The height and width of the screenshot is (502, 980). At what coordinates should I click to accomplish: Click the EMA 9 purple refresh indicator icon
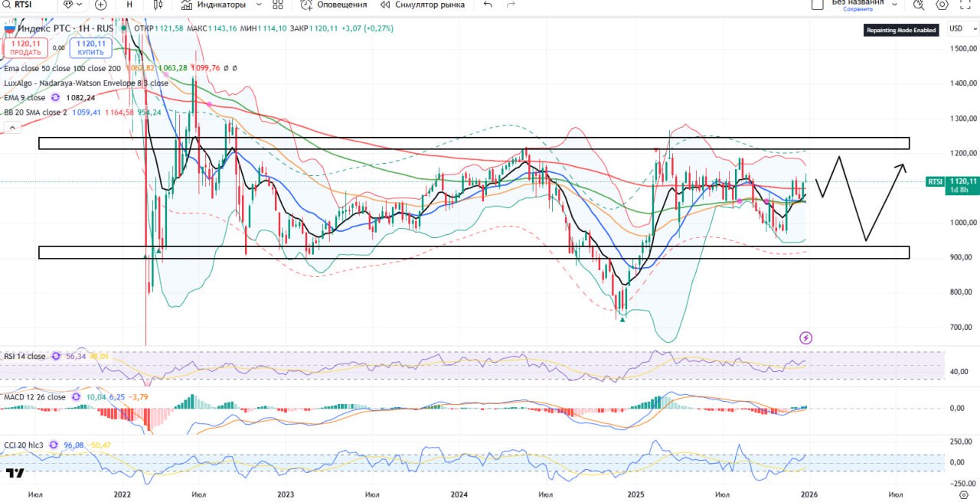[55, 98]
